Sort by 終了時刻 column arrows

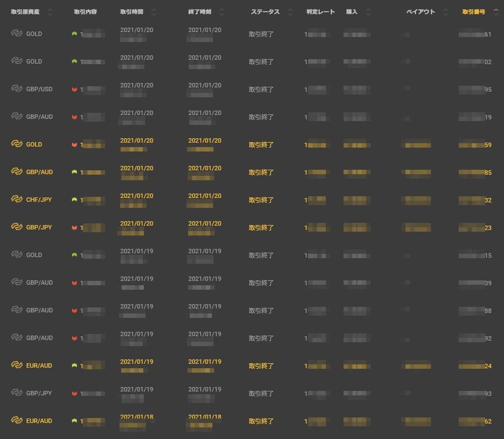pos(222,12)
